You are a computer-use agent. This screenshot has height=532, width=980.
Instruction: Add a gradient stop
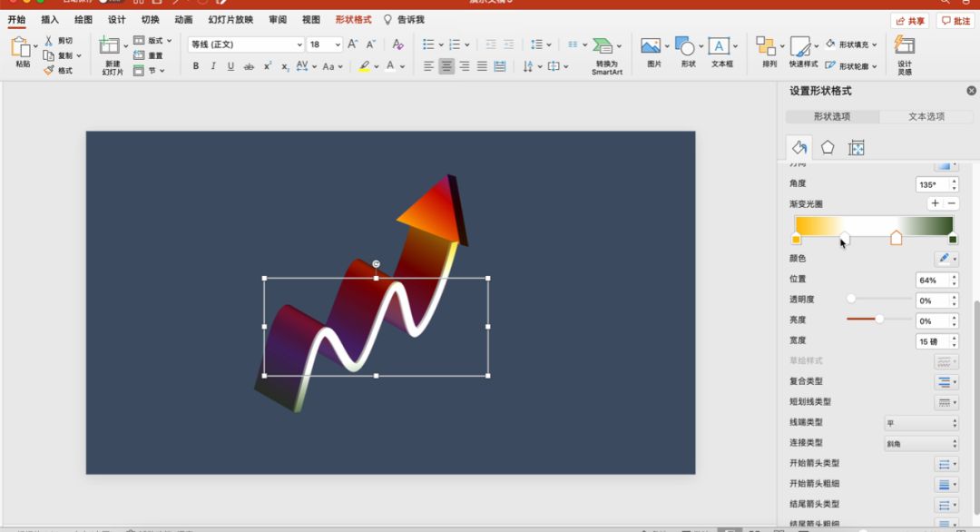coord(935,203)
